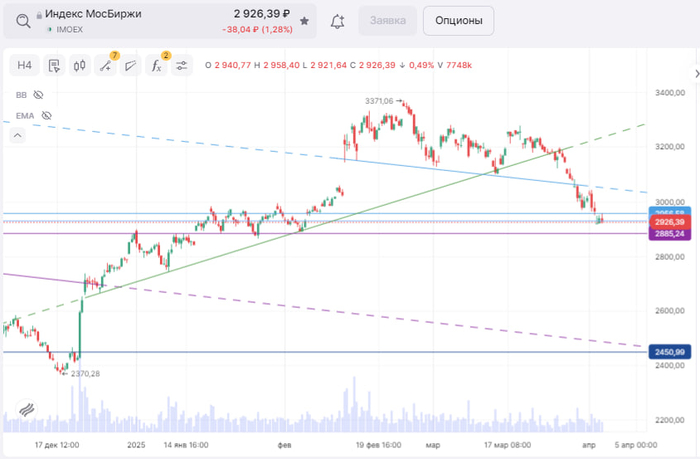Open the chart settings sliders icon
Viewport: 700px width, 459px height.
182,66
